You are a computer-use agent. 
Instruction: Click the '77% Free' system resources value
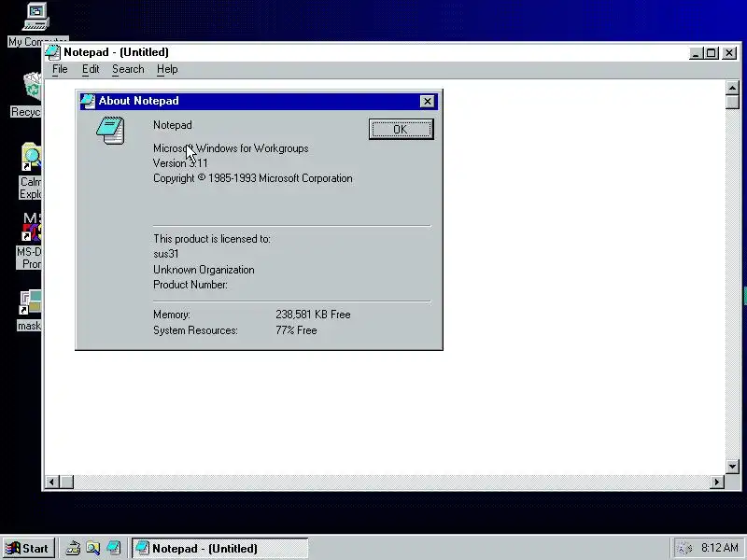(296, 330)
